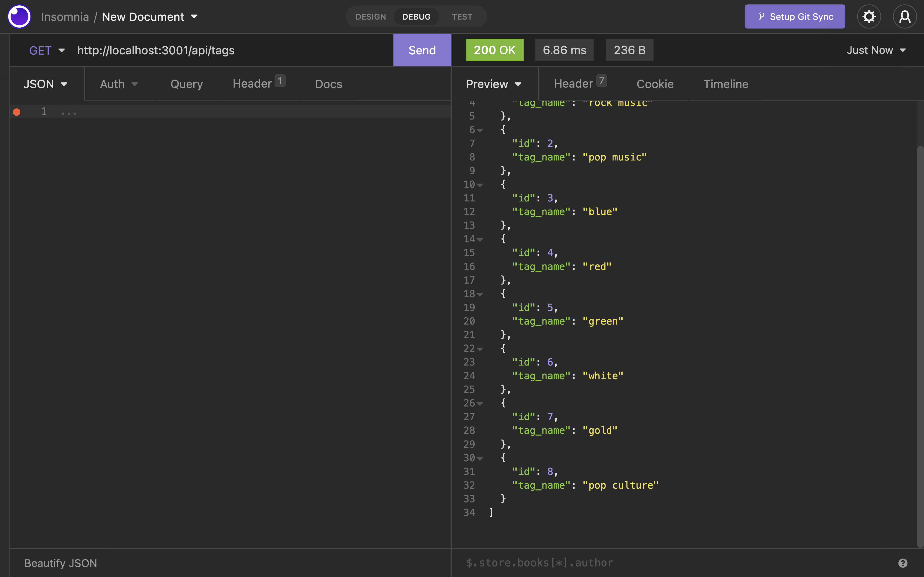This screenshot has width=924, height=577.
Task: Open the GET method dropdown
Action: [47, 50]
